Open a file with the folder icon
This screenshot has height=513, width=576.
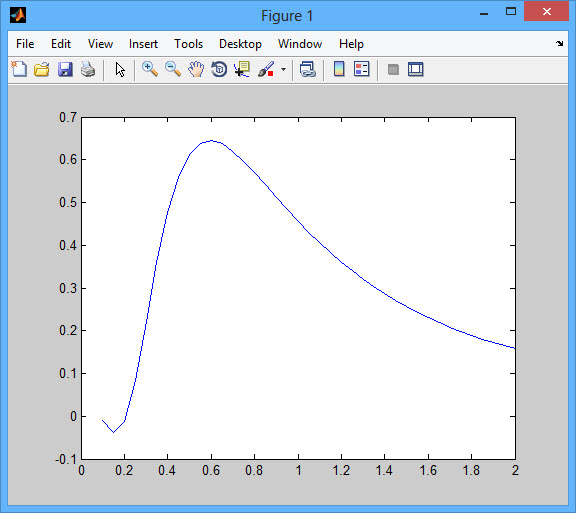tap(42, 69)
